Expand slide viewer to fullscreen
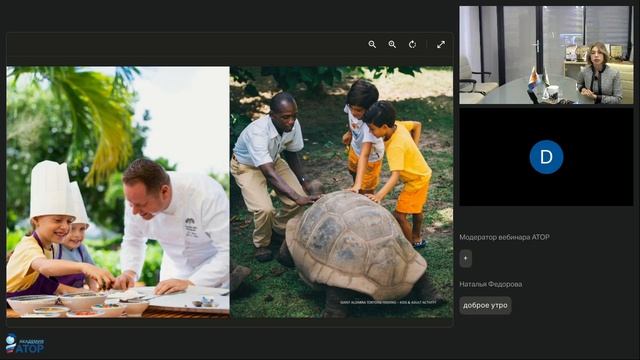Viewport: 640px width, 360px height. (441, 44)
